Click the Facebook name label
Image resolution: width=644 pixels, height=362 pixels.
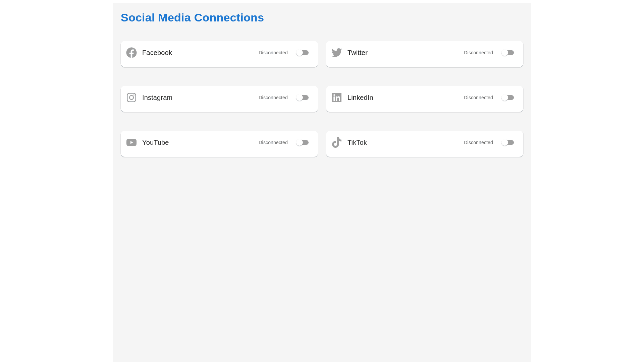157,53
